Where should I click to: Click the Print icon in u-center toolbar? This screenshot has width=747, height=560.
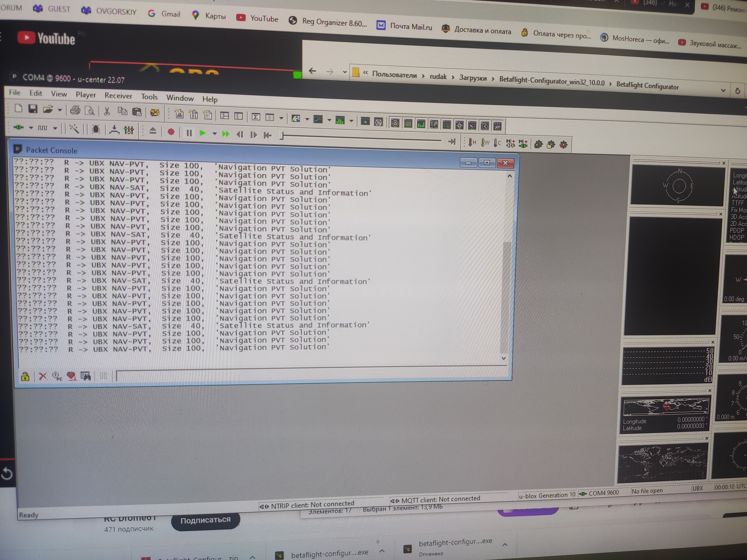[75, 110]
